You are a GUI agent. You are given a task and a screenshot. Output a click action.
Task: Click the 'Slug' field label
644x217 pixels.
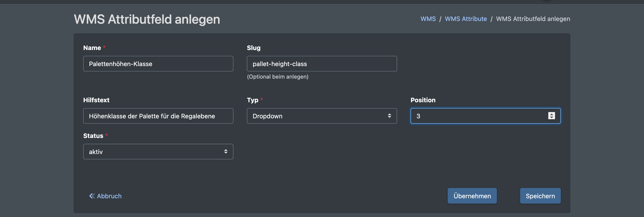(254, 48)
